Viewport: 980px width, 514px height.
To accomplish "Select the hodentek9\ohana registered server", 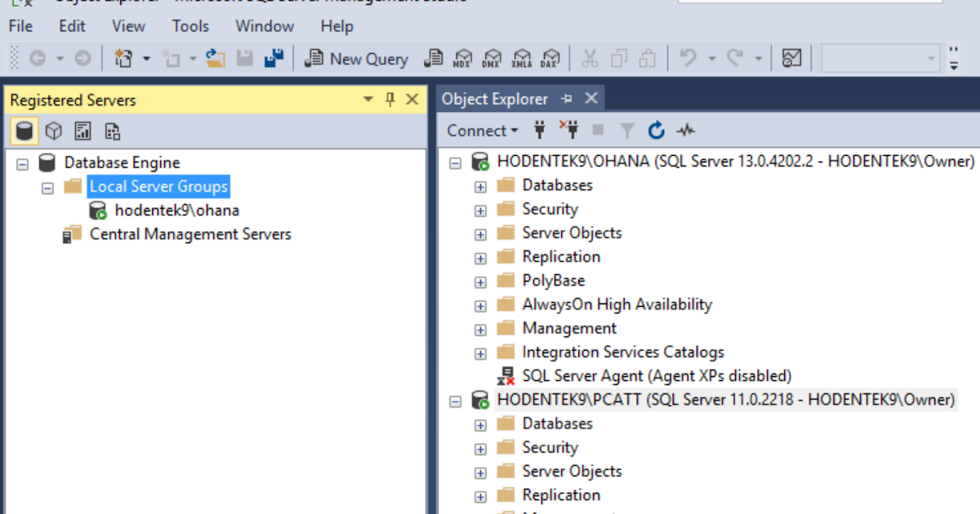I will pyautogui.click(x=176, y=210).
